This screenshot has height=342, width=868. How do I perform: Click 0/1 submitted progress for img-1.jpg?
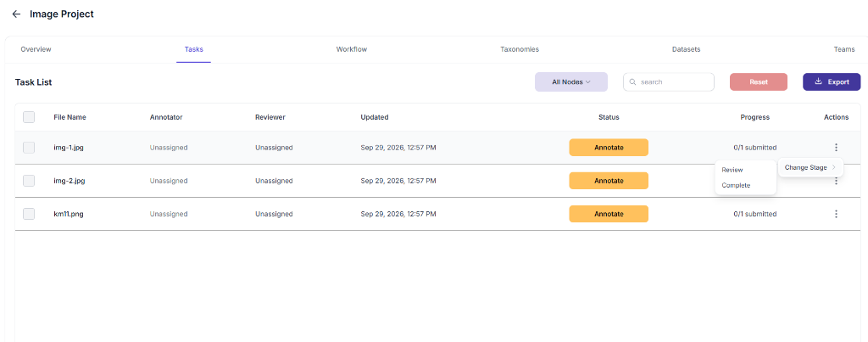pos(755,148)
